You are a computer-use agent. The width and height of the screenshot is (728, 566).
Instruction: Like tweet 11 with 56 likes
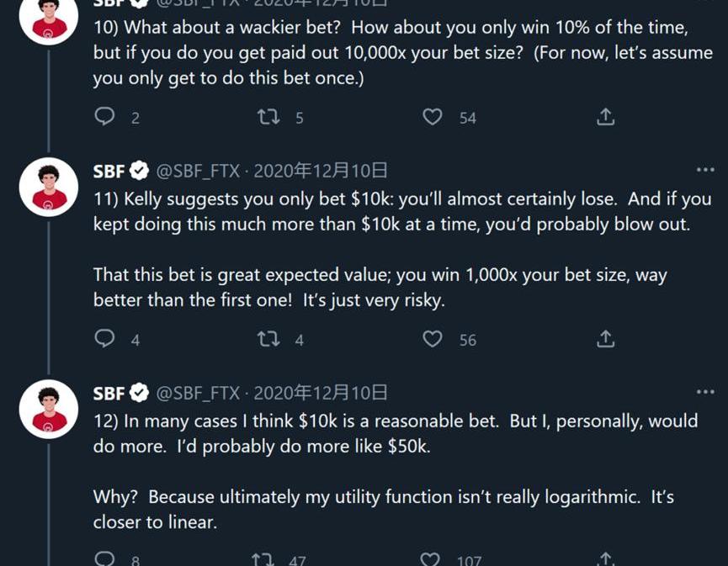tap(432, 339)
